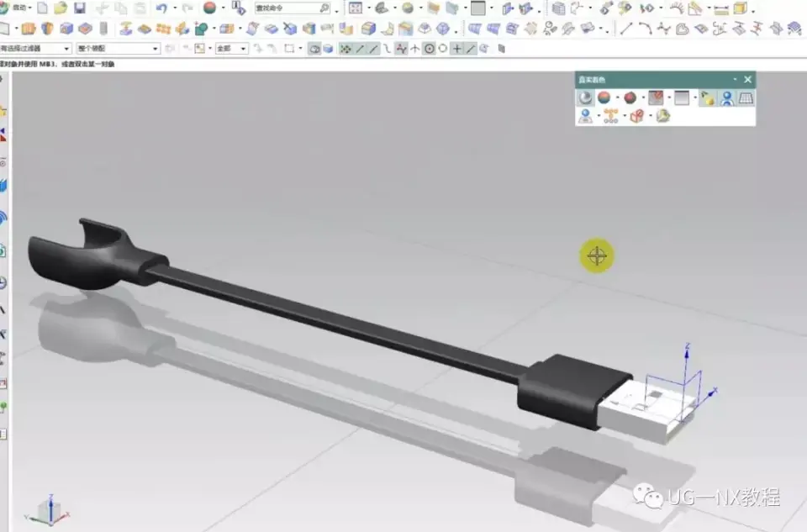
Task: Click the search magnifier button in command finder
Action: click(324, 8)
